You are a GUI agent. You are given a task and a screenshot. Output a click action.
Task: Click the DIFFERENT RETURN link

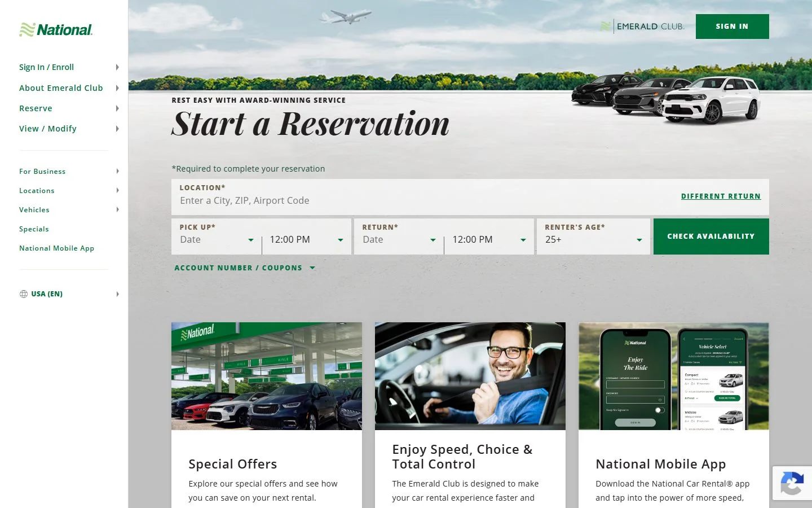[x=721, y=196]
